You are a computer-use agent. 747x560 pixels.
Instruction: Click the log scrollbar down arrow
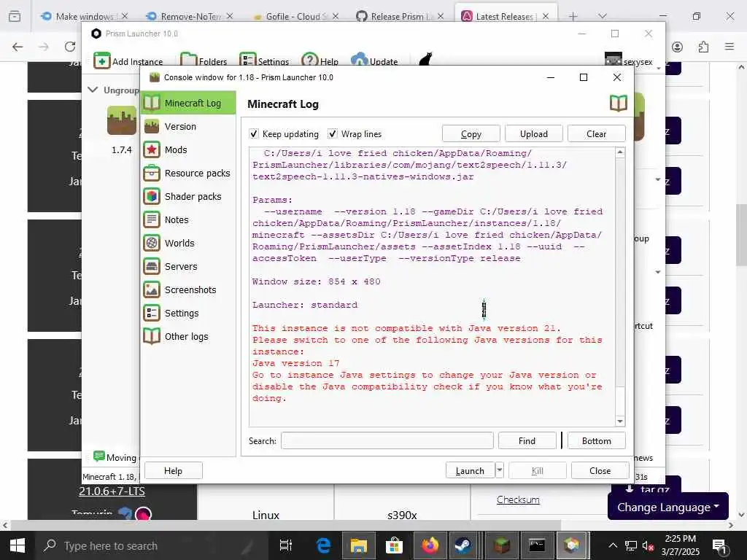620,421
